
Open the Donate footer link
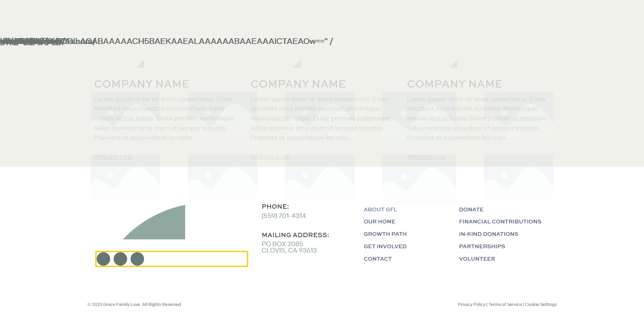471,209
